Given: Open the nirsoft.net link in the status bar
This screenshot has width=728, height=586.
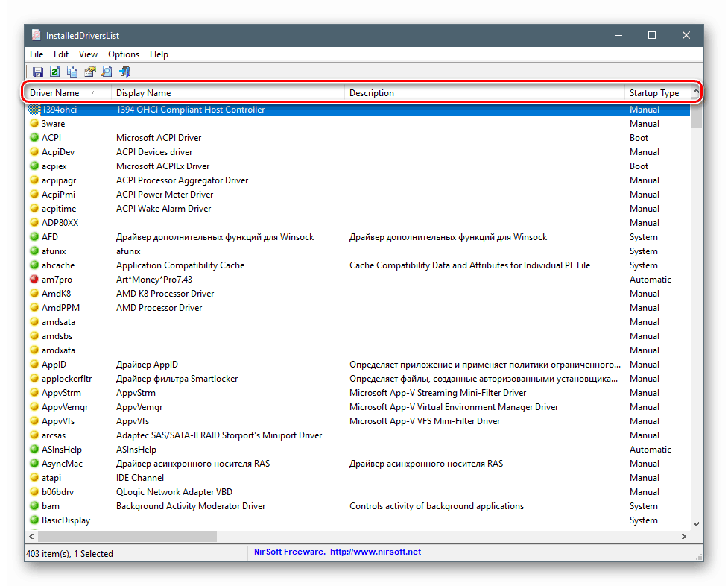Looking at the screenshot, I should point(376,552).
